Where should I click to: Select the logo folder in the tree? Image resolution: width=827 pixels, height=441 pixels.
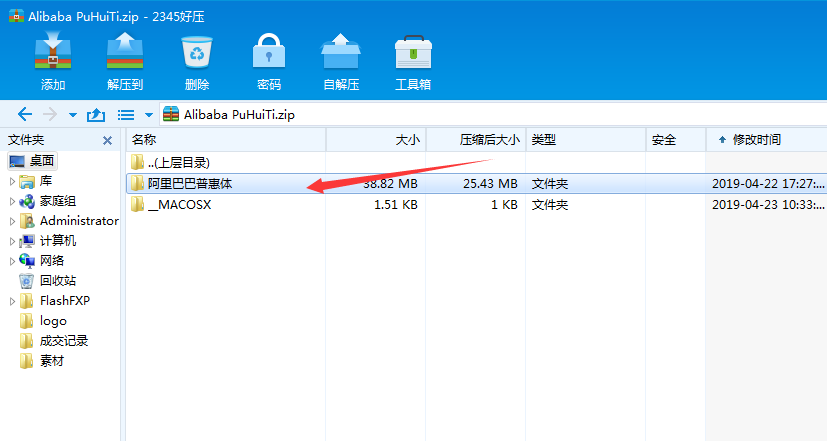click(x=43, y=321)
